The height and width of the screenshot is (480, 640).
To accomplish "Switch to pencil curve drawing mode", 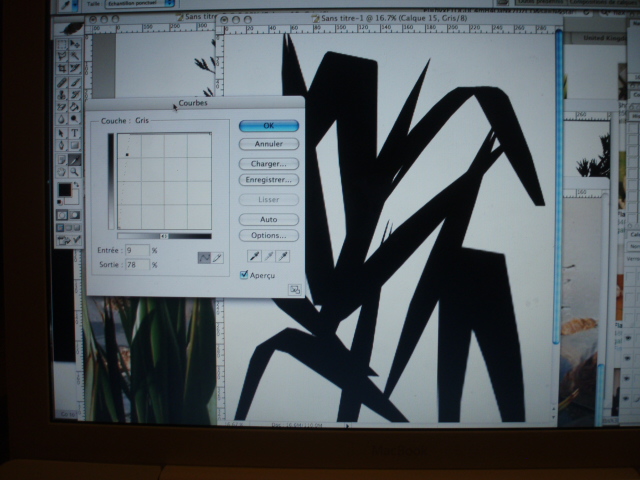I will [218, 258].
